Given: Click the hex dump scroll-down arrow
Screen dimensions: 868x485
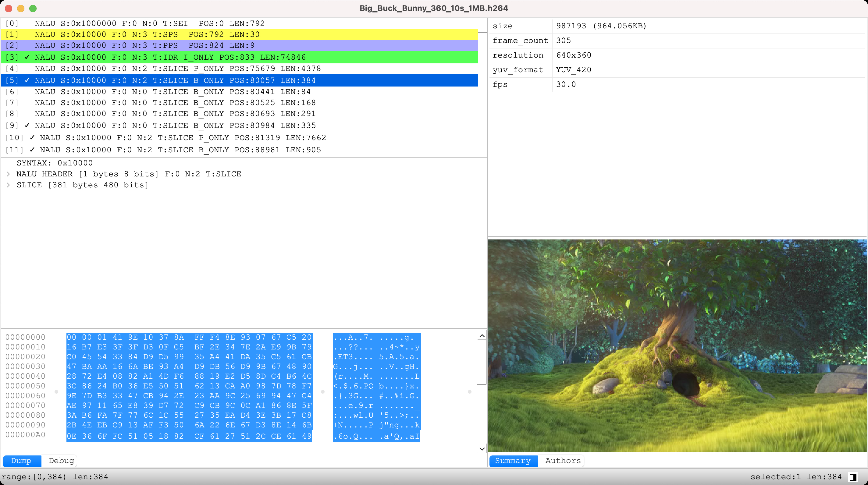Looking at the screenshot, I should click(x=482, y=449).
